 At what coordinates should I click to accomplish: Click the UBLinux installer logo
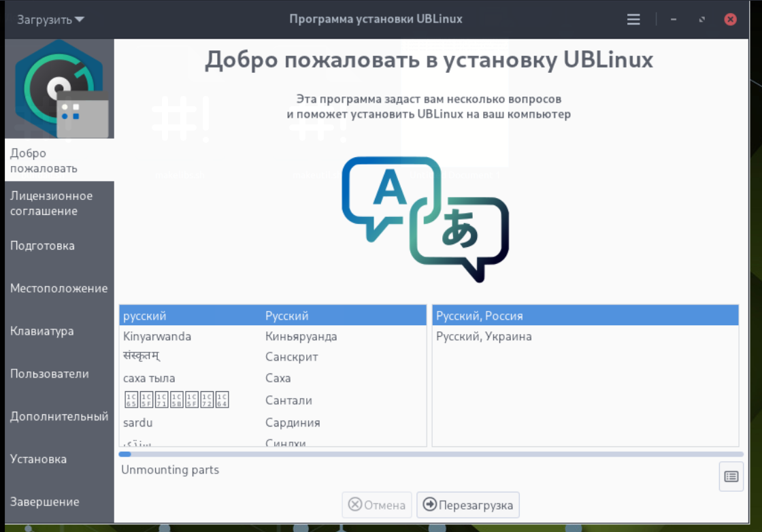coord(60,89)
